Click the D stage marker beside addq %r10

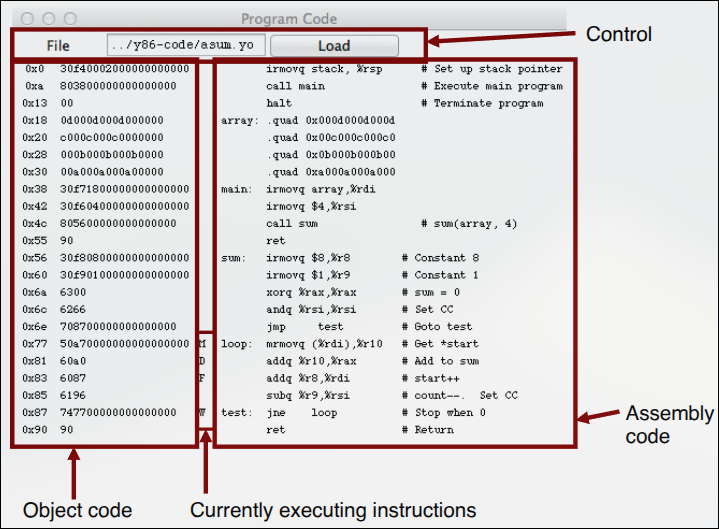point(202,361)
